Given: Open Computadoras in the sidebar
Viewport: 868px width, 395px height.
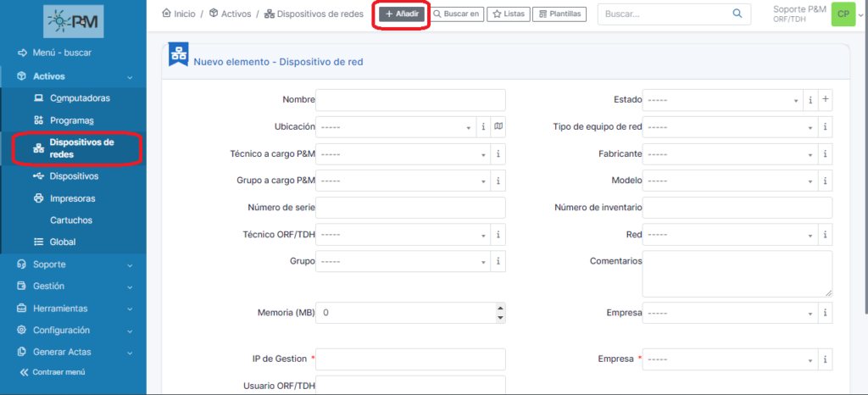Looking at the screenshot, I should tap(79, 98).
